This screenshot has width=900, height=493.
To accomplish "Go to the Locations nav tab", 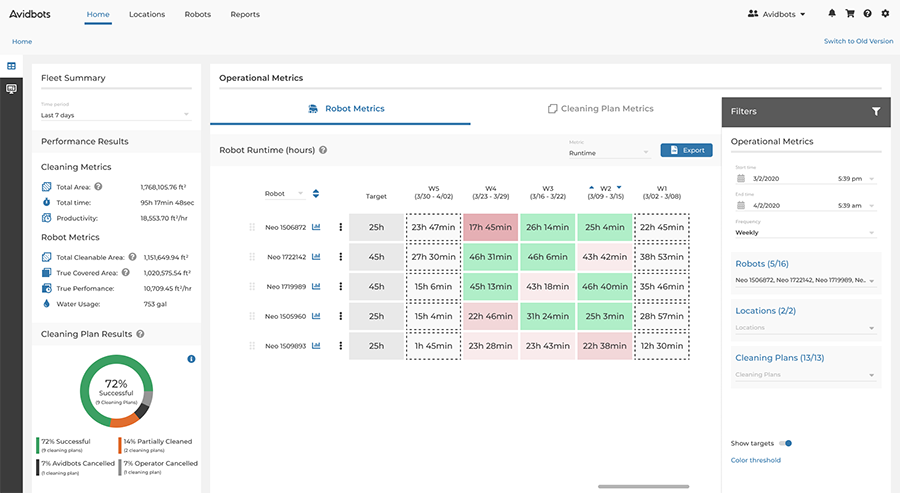I will tap(147, 14).
